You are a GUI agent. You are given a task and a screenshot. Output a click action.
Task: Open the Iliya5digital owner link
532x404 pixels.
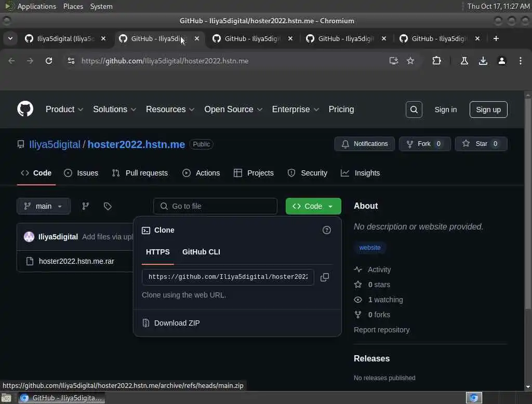55,144
